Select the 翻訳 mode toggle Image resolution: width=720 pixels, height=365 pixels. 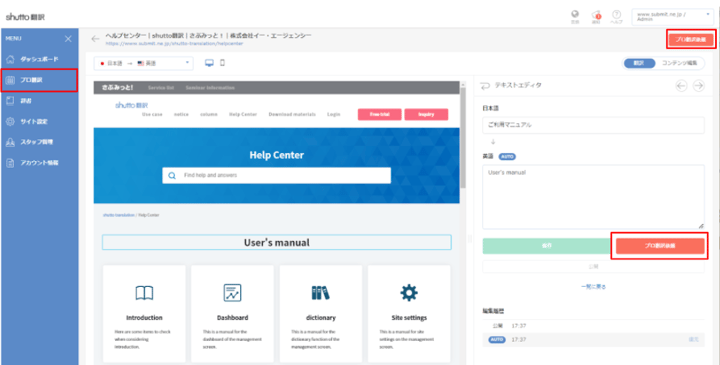[x=639, y=63]
